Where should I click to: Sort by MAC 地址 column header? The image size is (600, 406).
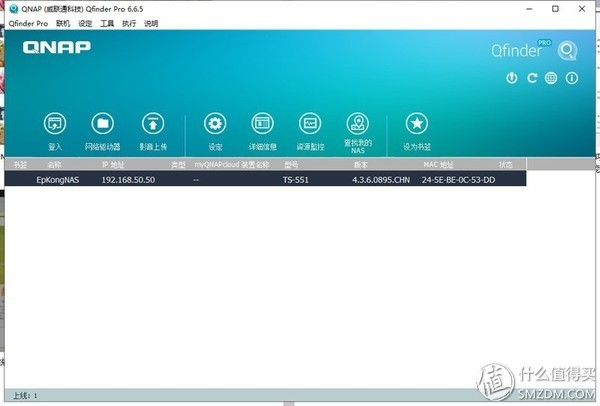click(x=438, y=165)
